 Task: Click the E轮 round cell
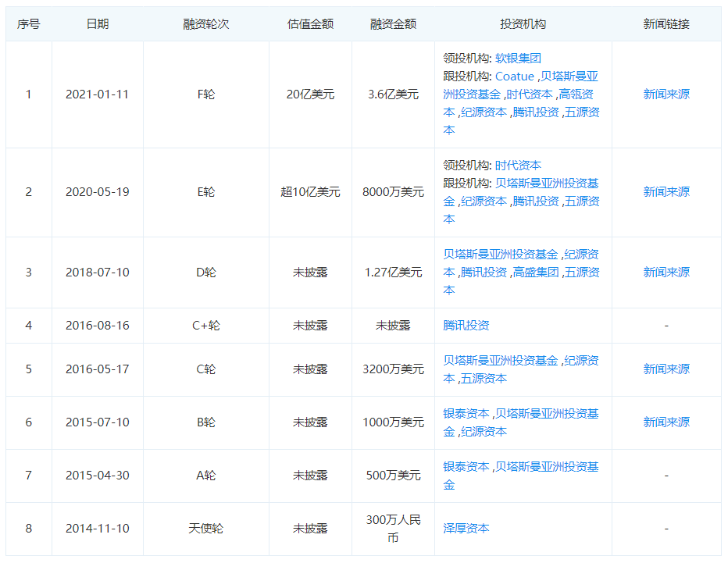(206, 191)
